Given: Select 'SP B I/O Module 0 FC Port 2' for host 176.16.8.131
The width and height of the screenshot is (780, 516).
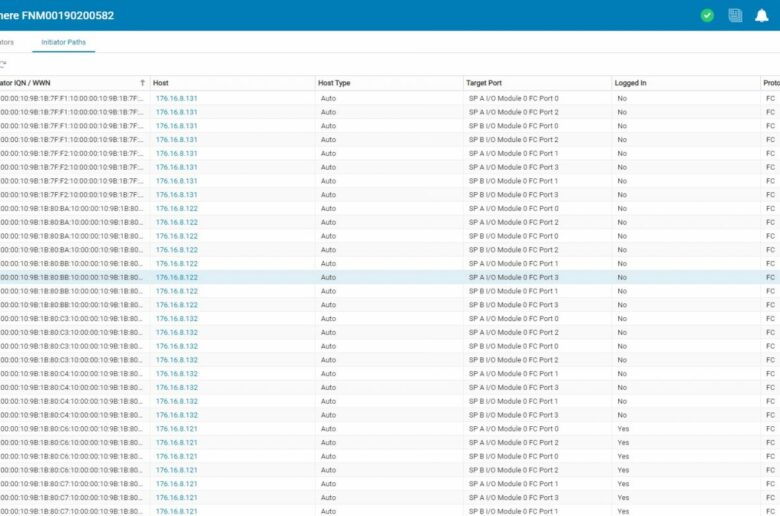Looking at the screenshot, I should pos(513,140).
